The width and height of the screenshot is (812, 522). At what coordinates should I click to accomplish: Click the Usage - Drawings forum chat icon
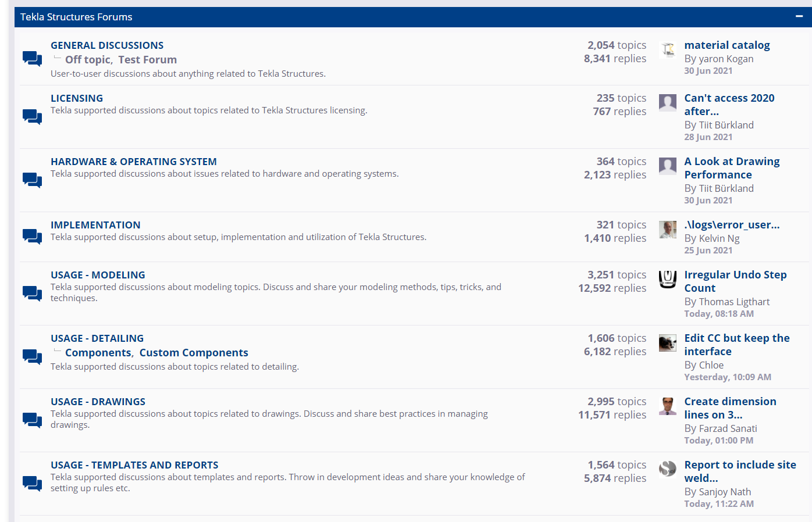[x=32, y=420]
